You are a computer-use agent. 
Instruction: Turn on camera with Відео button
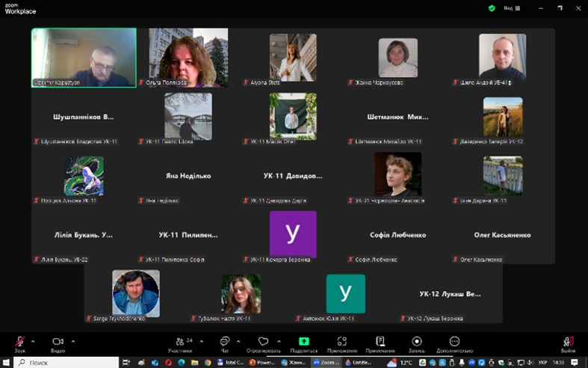pos(58,342)
